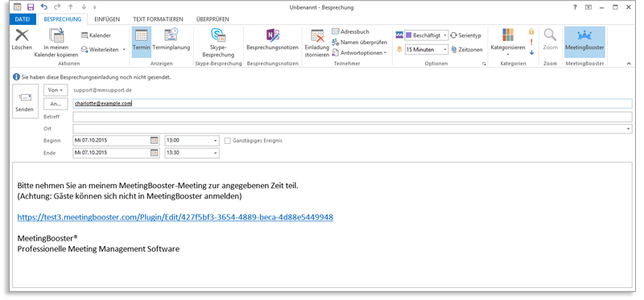644x300 pixels.
Task: Collapse the ribbon with chevron
Action: 629,64
